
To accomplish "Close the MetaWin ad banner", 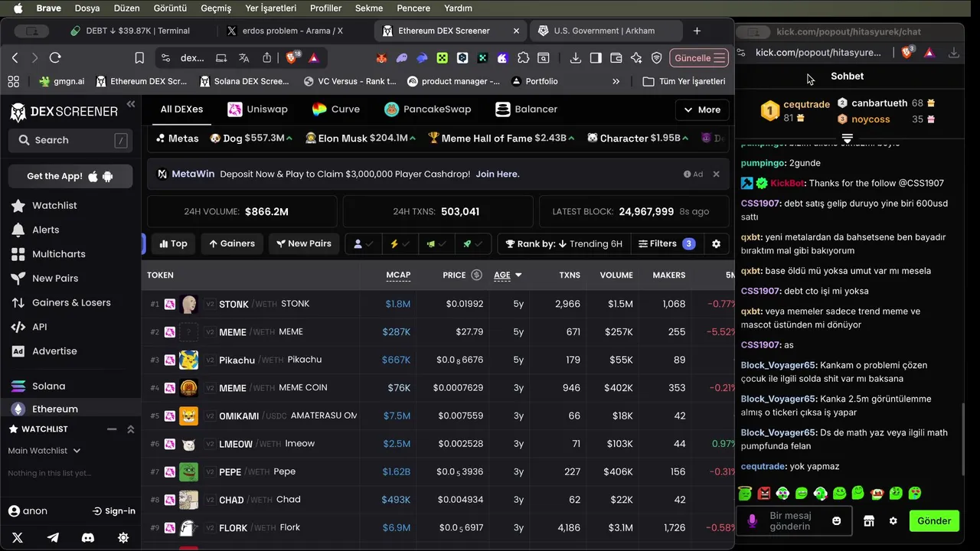I will (716, 174).
